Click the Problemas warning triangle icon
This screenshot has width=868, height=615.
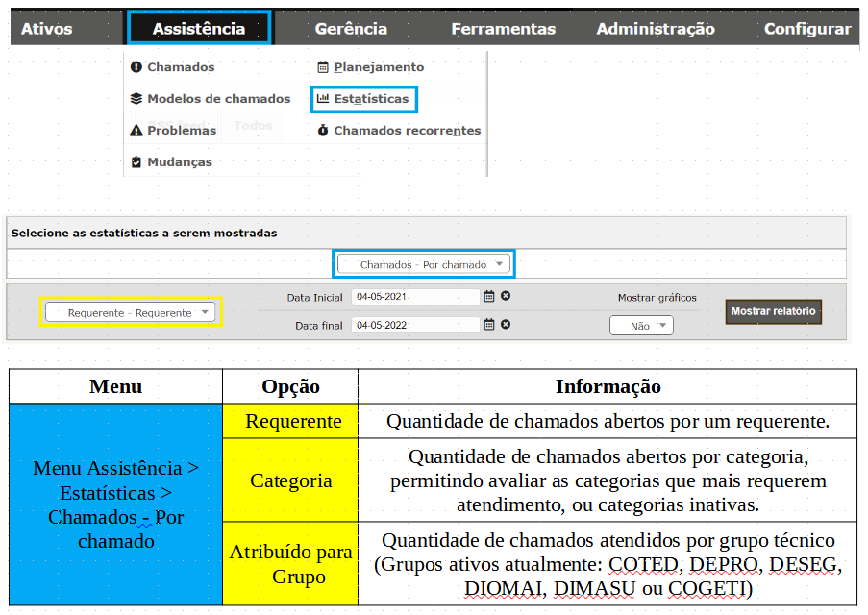(136, 131)
